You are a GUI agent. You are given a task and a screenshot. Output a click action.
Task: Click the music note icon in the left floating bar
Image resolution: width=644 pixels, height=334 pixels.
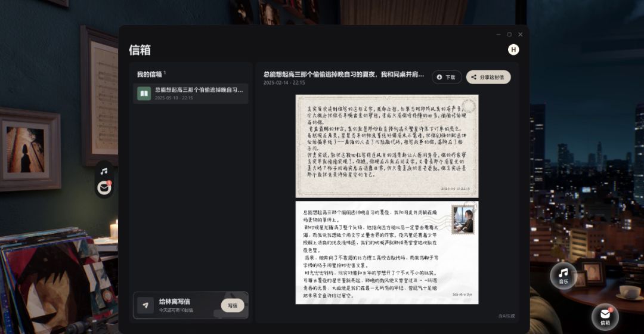(104, 171)
